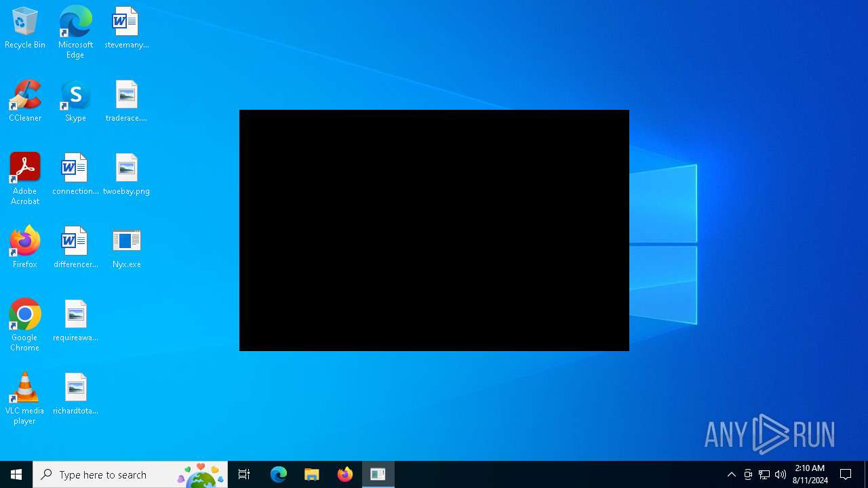Screen dimensions: 868x488
Task: Select the requireawa image file
Action: (75, 321)
